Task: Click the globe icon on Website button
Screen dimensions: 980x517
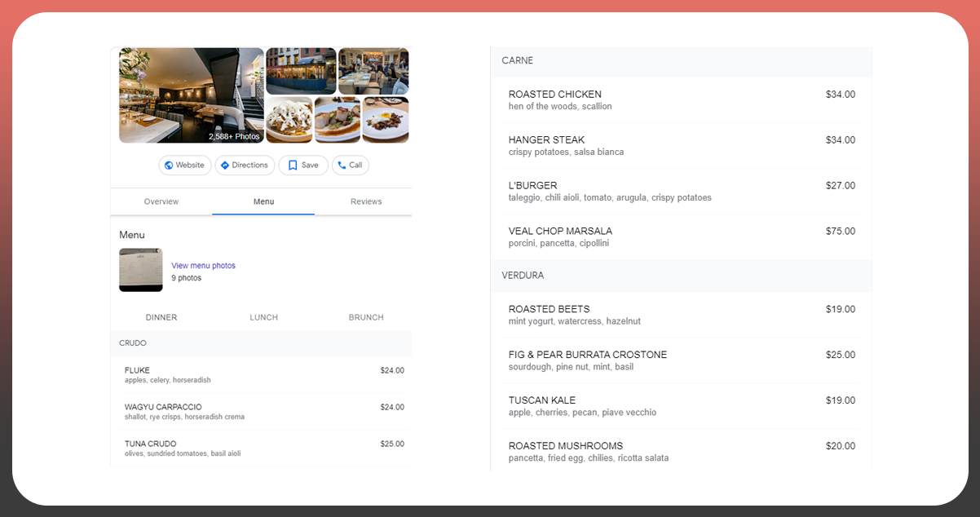Action: click(169, 166)
